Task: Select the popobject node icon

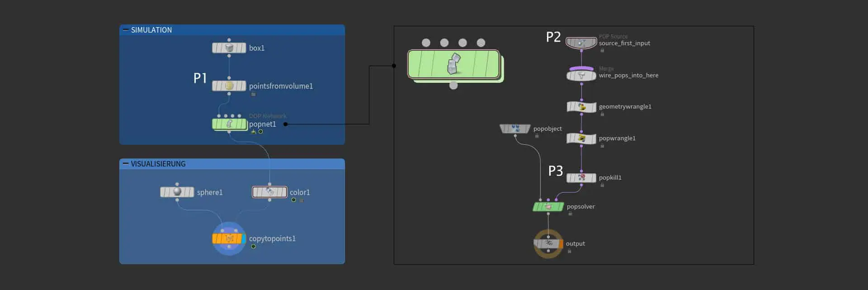Action: point(515,129)
